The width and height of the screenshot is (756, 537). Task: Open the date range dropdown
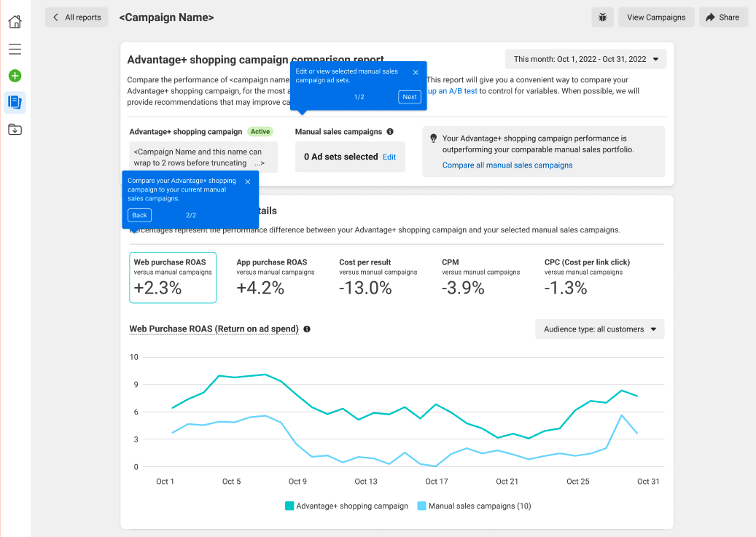[x=585, y=60]
